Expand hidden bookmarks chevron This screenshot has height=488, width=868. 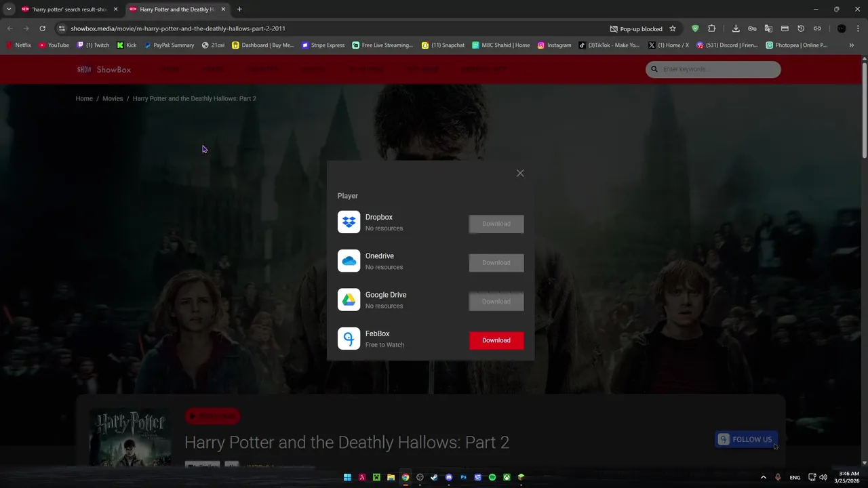(x=852, y=45)
